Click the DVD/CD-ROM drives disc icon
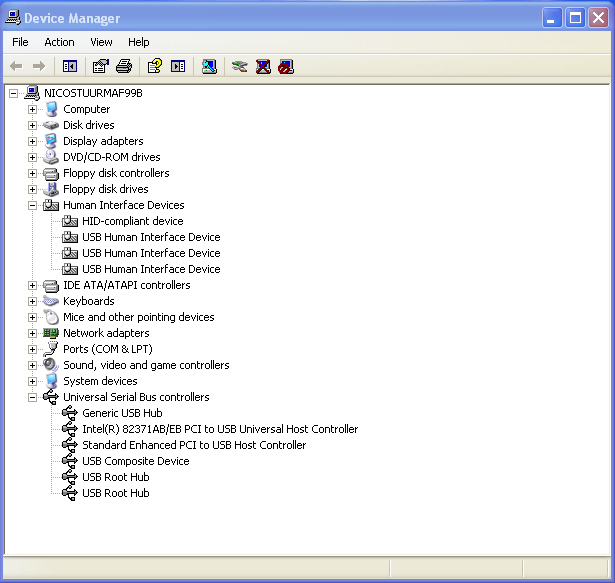Image resolution: width=615 pixels, height=583 pixels. pos(51,157)
